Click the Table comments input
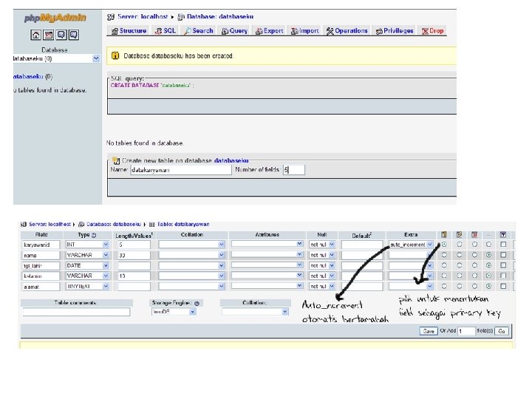Image resolution: width=532 pixels, height=399 pixels. [76, 312]
